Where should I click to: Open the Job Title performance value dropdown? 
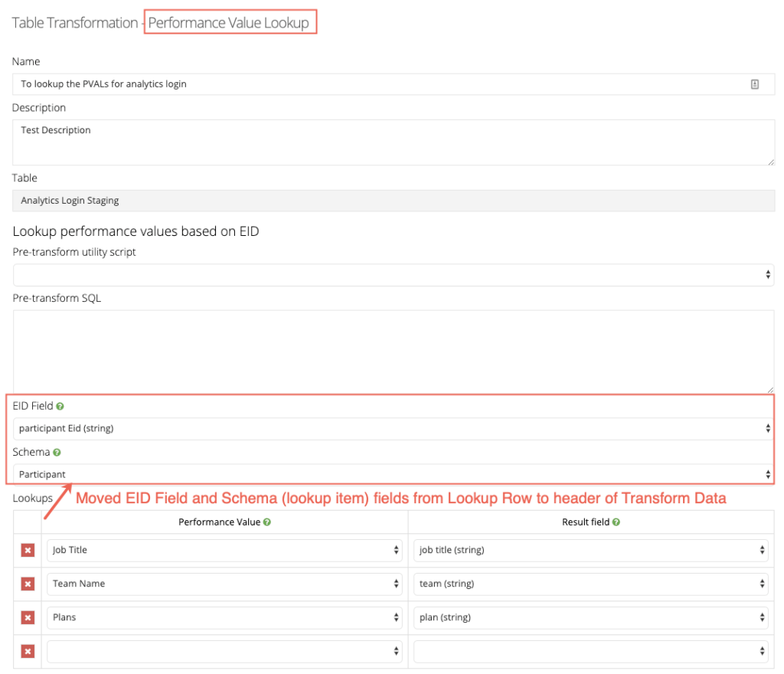click(x=224, y=550)
